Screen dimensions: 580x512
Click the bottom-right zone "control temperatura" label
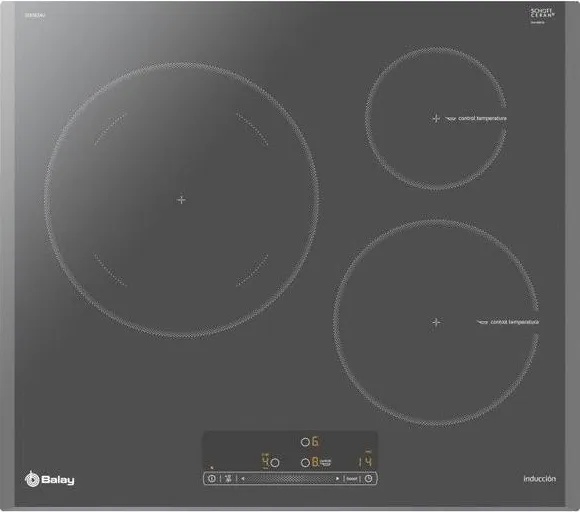click(x=515, y=322)
